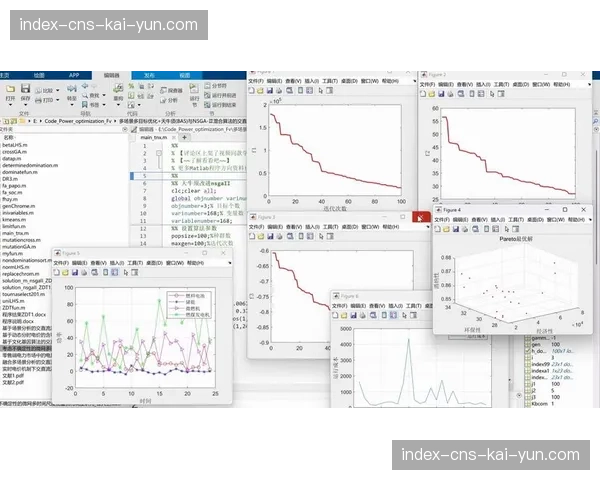Open the File menu in the Figure 1 window
This screenshot has width=600, height=480.
[x=259, y=82]
